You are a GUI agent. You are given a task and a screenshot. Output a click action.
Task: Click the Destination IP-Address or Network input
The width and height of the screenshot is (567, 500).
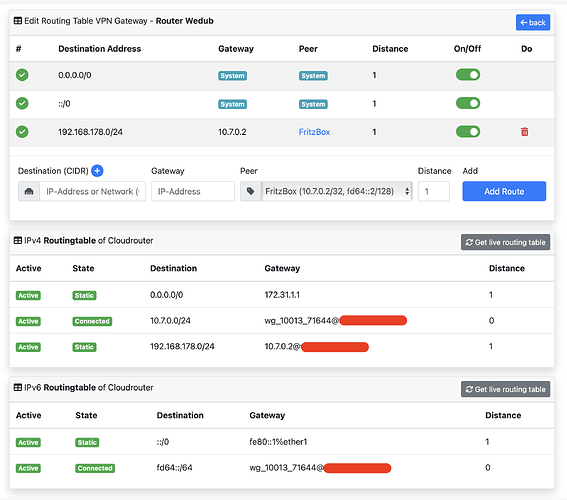93,191
